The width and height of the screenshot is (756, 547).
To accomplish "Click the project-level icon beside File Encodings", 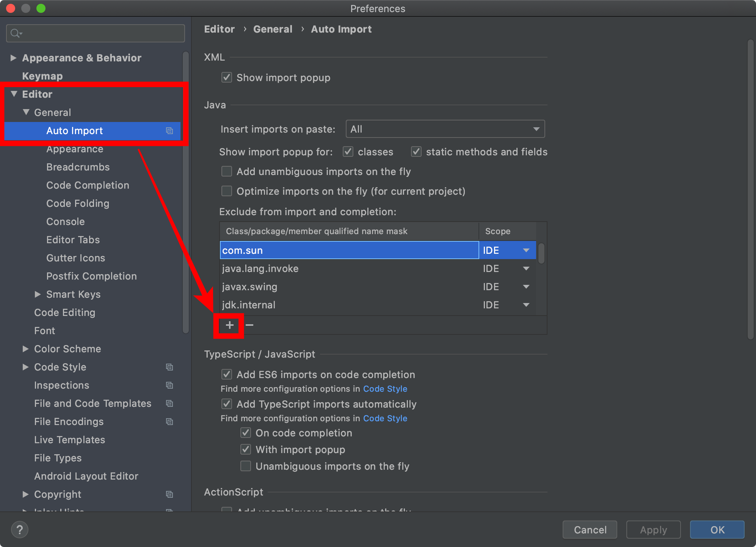I will pyautogui.click(x=169, y=422).
